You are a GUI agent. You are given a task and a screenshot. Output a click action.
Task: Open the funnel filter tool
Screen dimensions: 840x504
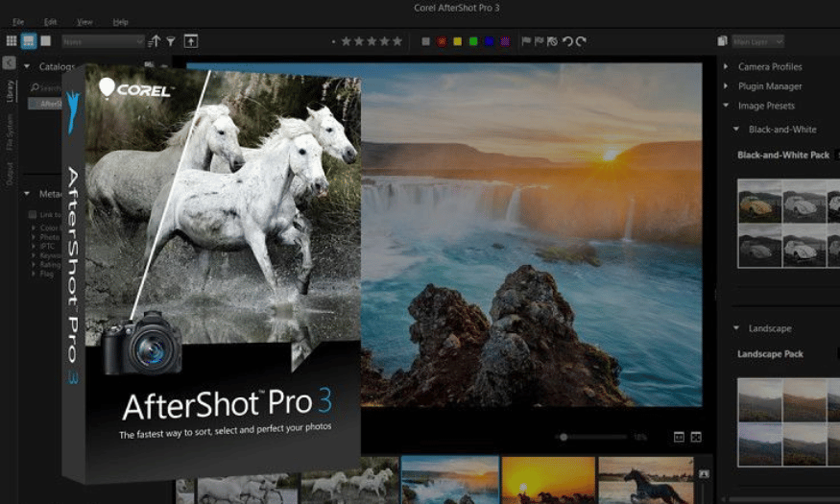171,41
